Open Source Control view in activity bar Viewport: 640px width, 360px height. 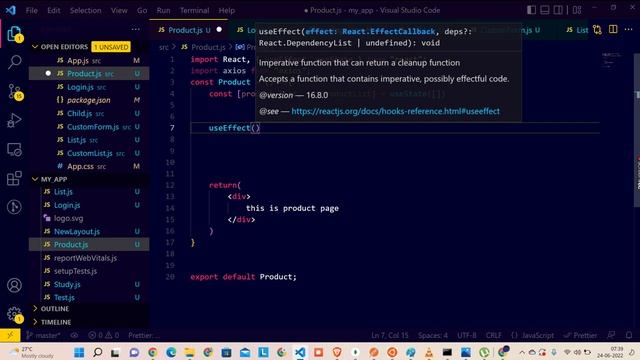(15, 92)
